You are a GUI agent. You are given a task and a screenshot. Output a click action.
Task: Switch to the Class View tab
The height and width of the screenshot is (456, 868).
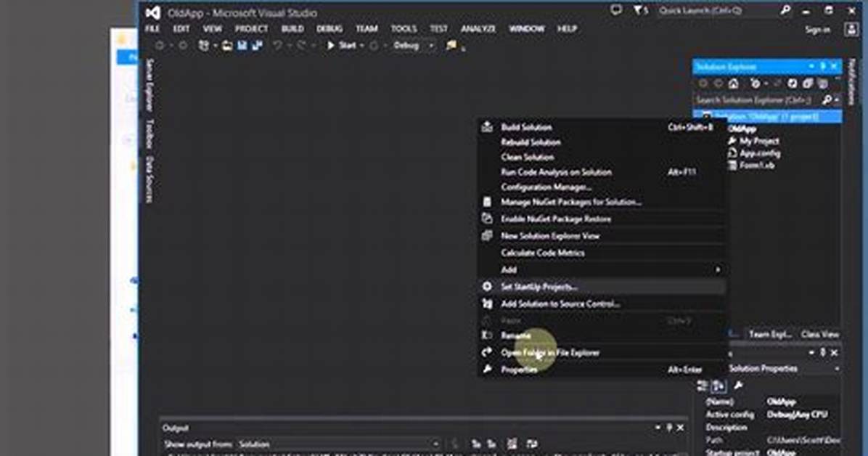[820, 334]
